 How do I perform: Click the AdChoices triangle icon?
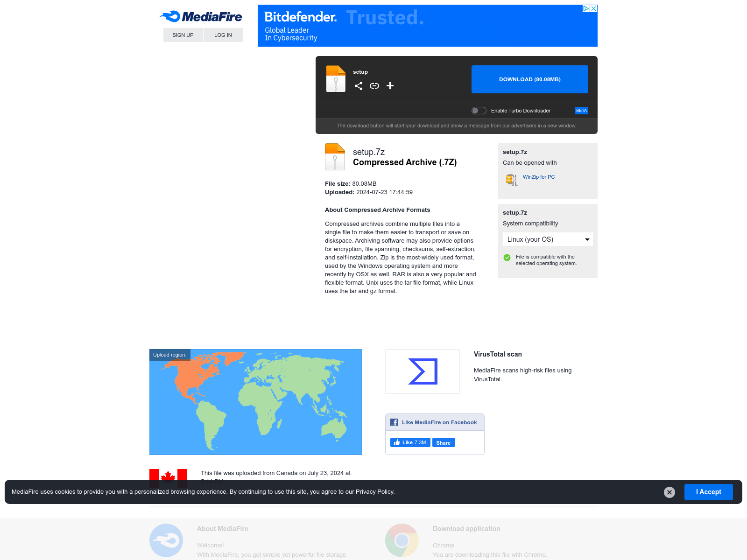point(586,8)
